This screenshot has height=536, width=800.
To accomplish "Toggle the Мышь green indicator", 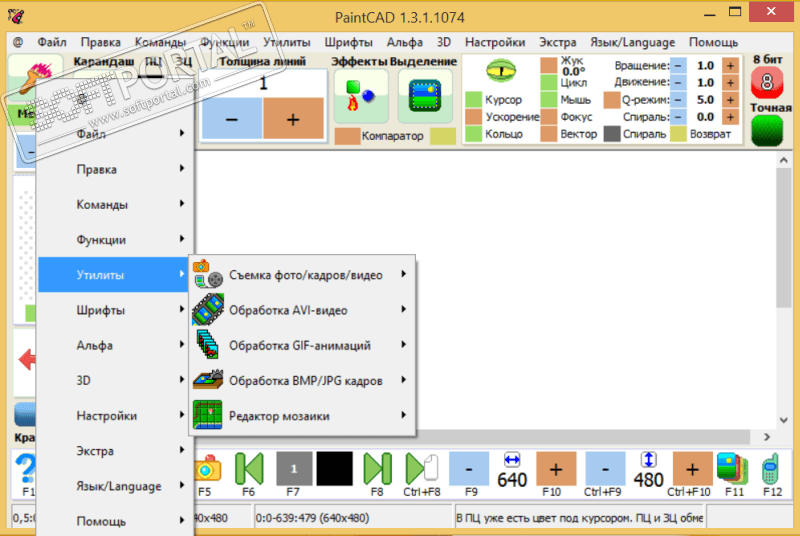I will point(549,99).
